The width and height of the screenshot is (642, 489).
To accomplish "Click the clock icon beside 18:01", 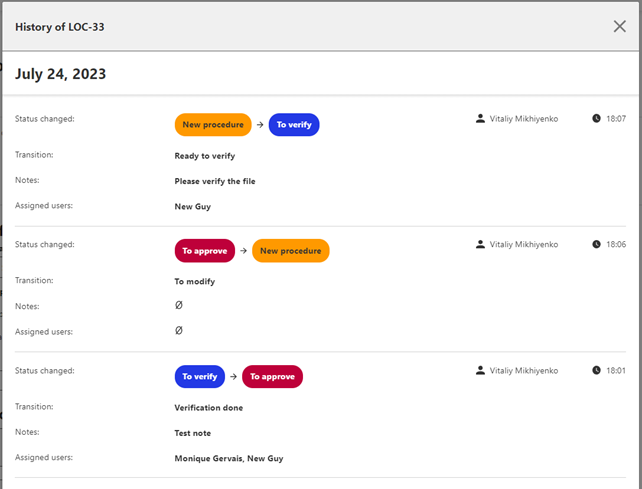I will point(596,370).
